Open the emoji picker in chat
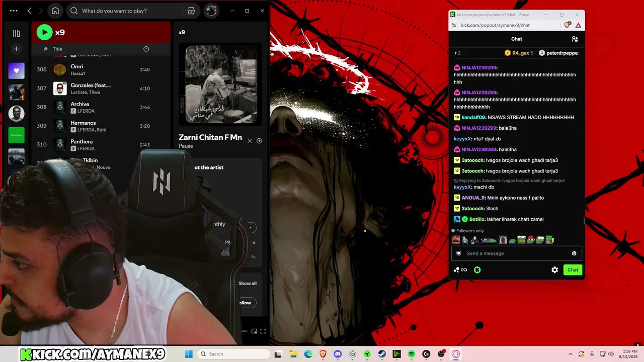 tap(574, 253)
